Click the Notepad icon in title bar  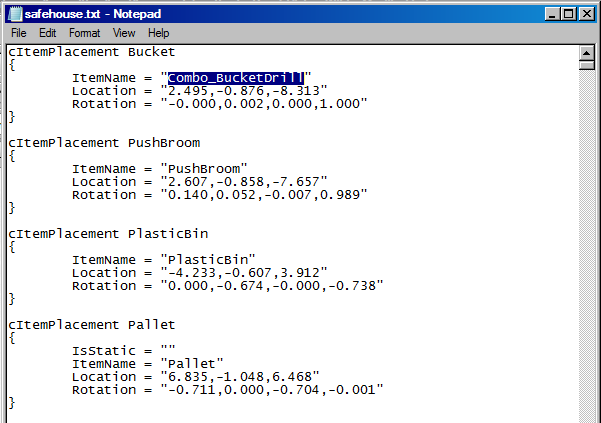[x=15, y=14]
